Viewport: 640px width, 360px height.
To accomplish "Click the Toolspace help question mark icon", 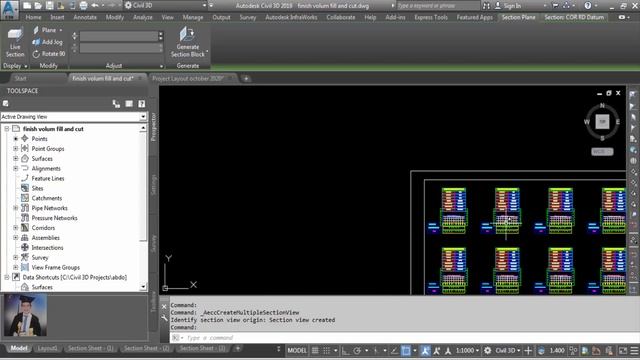I will (142, 104).
